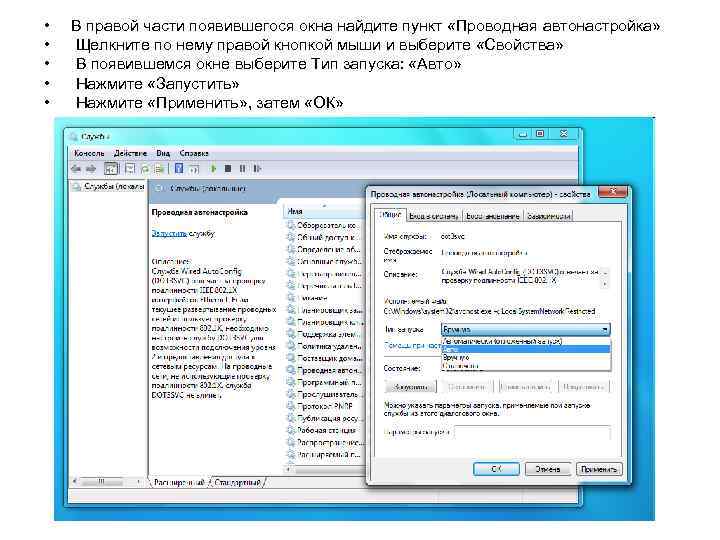Image resolution: width=720 pixels, height=540 pixels.
Task: Click the green Start Service play icon
Action: click(213, 169)
